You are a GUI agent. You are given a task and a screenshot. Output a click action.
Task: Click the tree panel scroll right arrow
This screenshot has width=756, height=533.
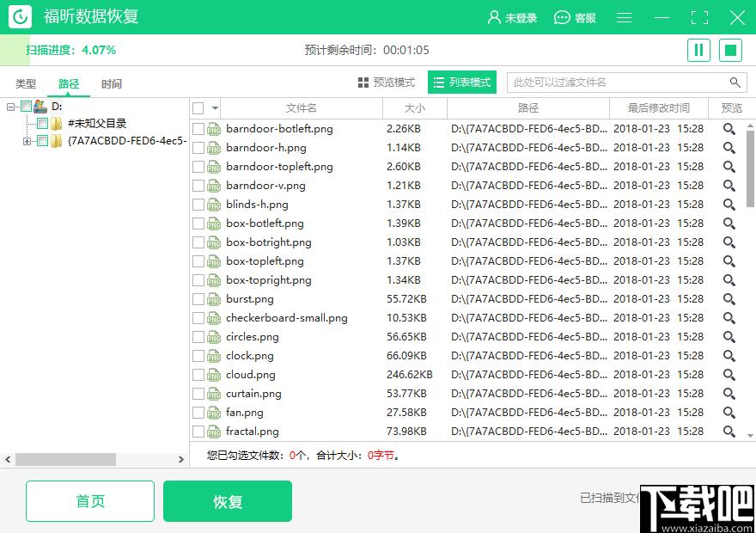pos(180,459)
